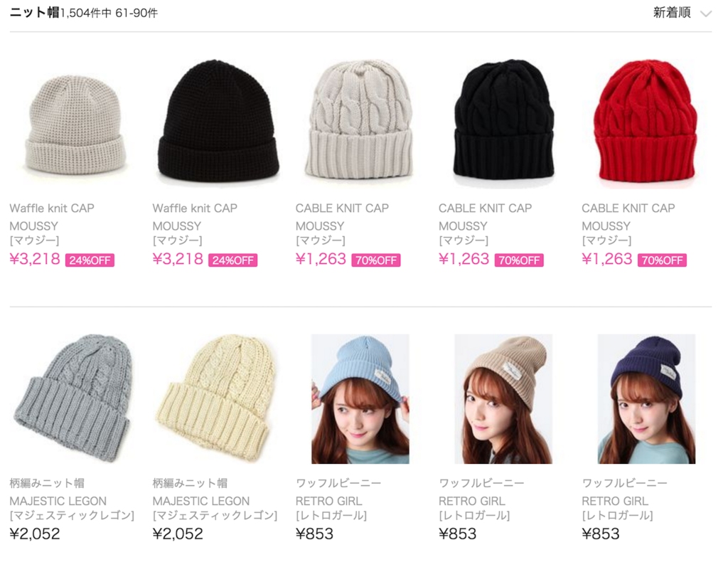Select the black CABLE KNIT CAP image
Screen dimensions: 728x567
pos(503,119)
